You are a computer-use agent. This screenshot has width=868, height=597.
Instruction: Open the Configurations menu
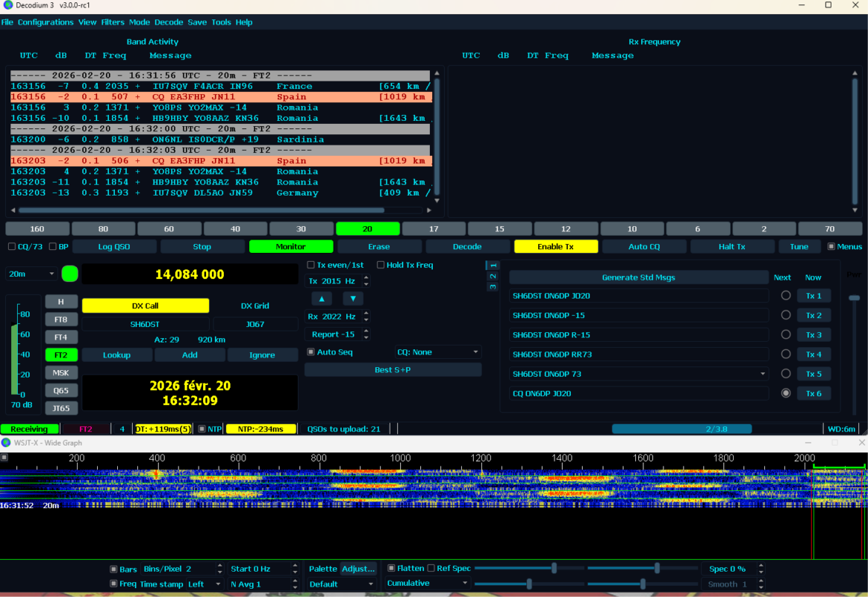pyautogui.click(x=46, y=22)
